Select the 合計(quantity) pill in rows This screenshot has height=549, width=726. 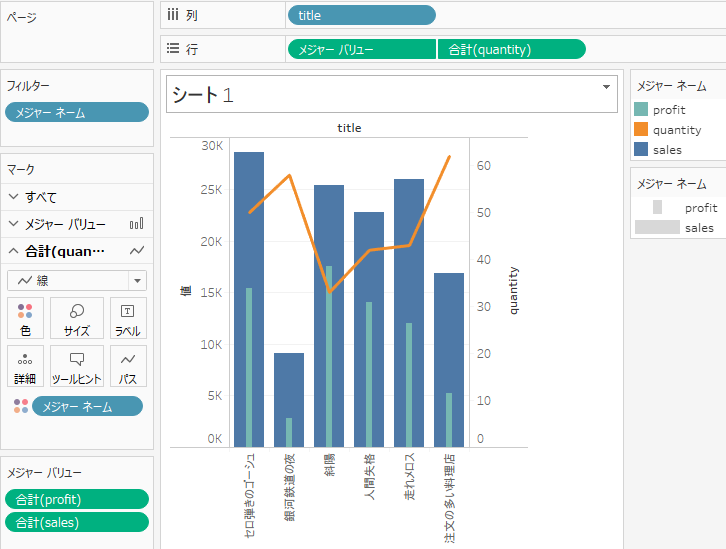[x=512, y=49]
